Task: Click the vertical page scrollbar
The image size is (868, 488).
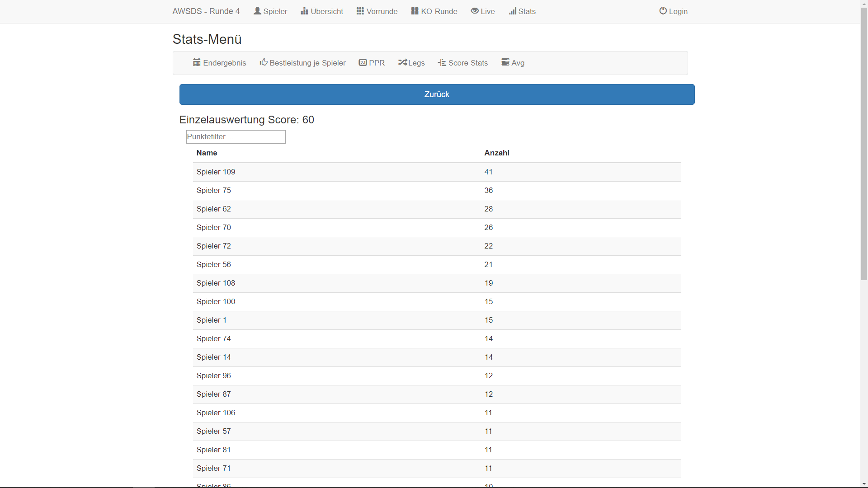Action: (864, 145)
